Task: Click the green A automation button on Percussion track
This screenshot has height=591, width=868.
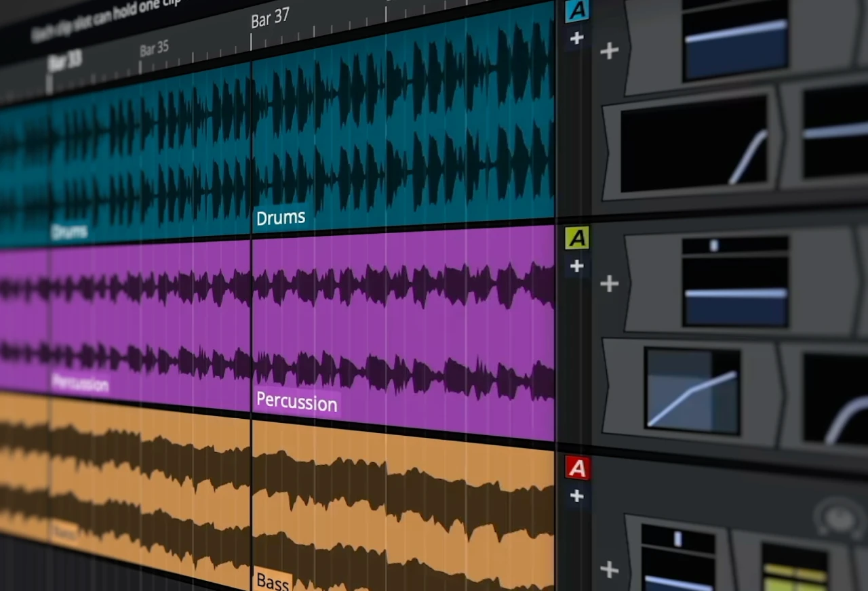Action: (577, 238)
